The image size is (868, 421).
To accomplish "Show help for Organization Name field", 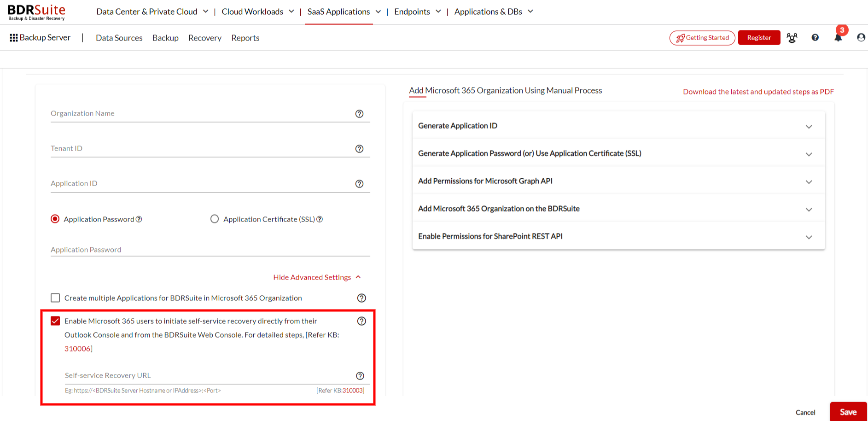I will point(360,114).
